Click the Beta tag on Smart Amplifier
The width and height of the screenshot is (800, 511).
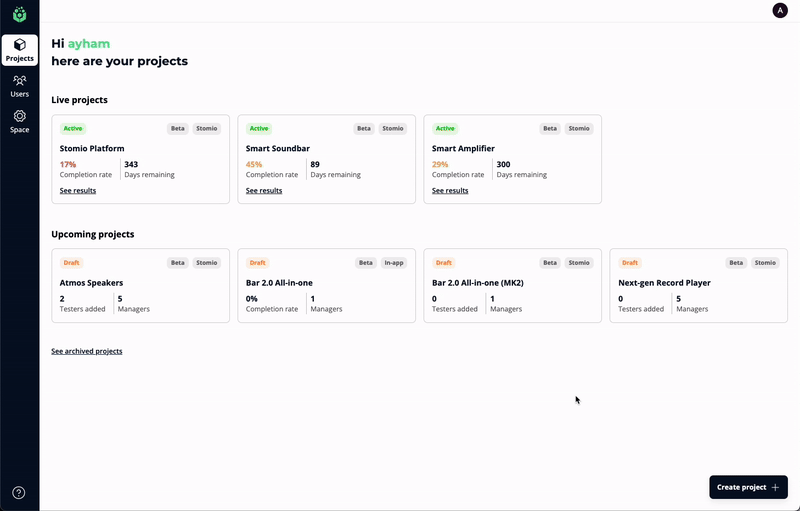pyautogui.click(x=550, y=128)
